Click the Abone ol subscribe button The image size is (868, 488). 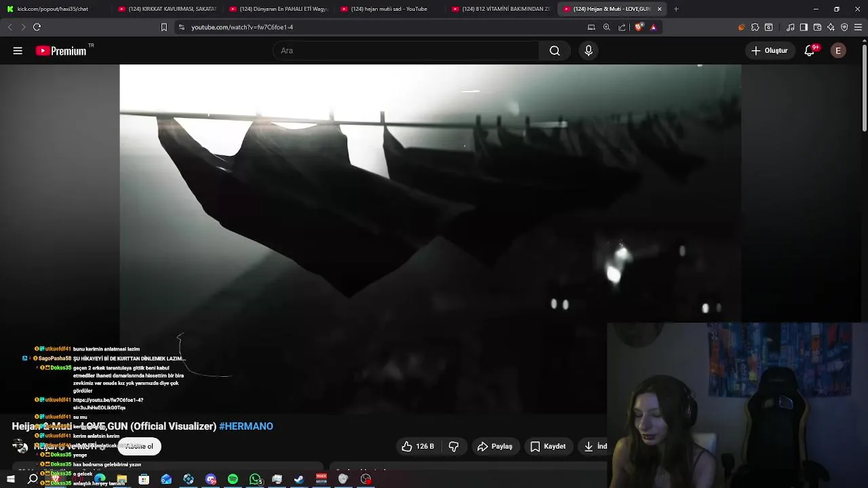click(x=140, y=446)
